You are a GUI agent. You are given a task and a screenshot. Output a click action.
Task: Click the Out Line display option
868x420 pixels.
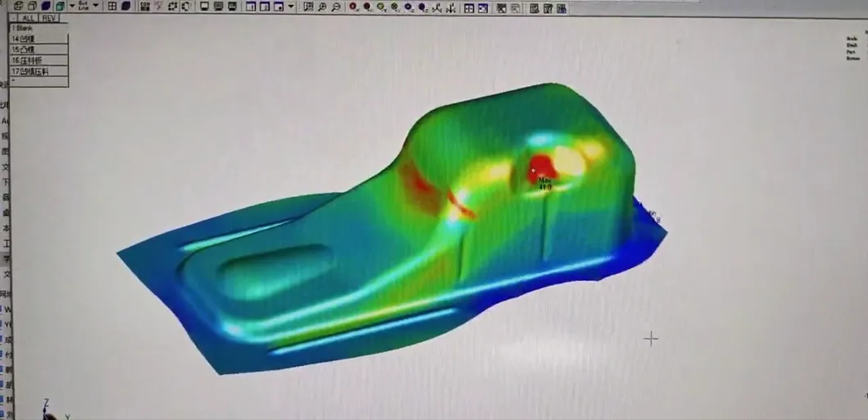coord(84,6)
